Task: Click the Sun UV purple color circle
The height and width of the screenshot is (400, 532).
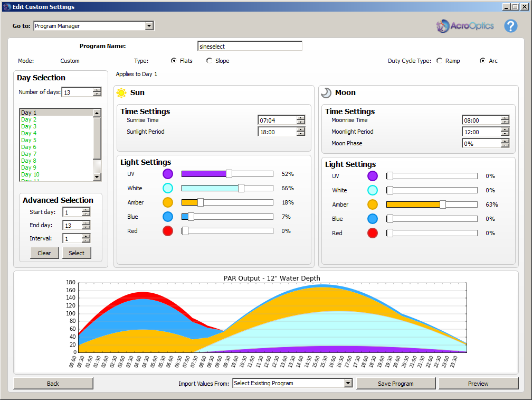Action: [168, 174]
